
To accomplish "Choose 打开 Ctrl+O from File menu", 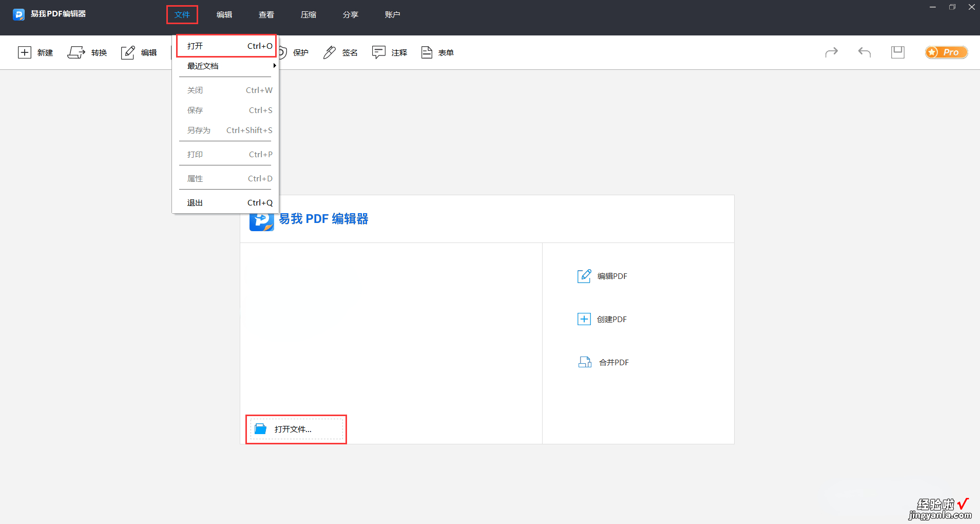I will click(x=226, y=46).
